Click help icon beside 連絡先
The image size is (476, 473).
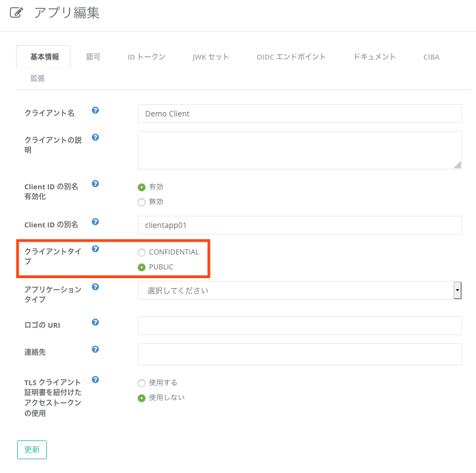95,349
